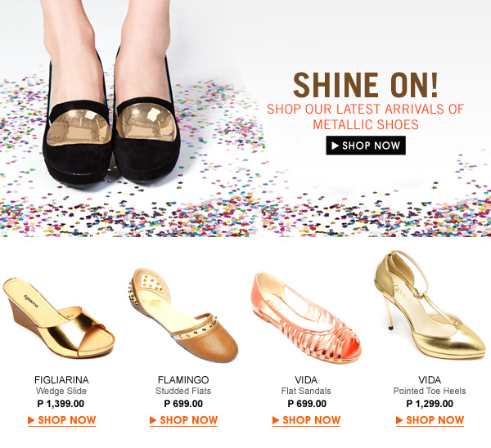Click the FLAMINGO brand name
491x448 pixels.
click(183, 380)
